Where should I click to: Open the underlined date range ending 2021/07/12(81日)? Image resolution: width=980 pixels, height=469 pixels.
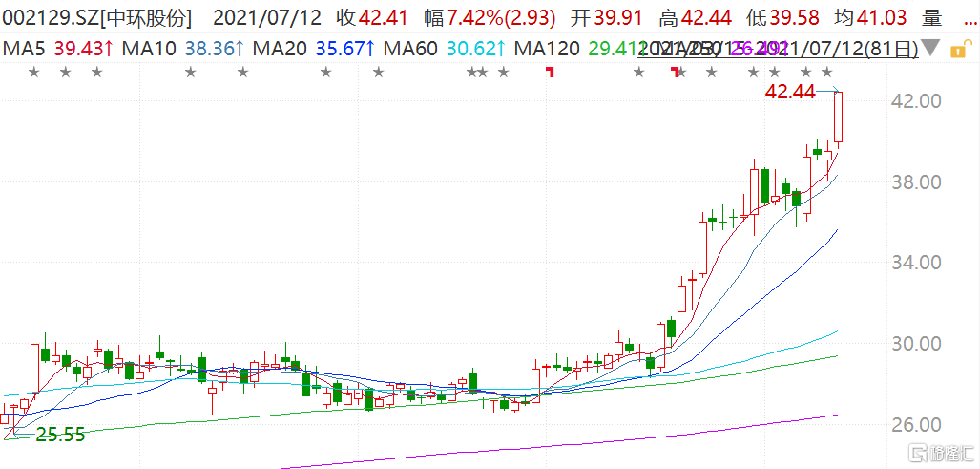pyautogui.click(x=778, y=48)
